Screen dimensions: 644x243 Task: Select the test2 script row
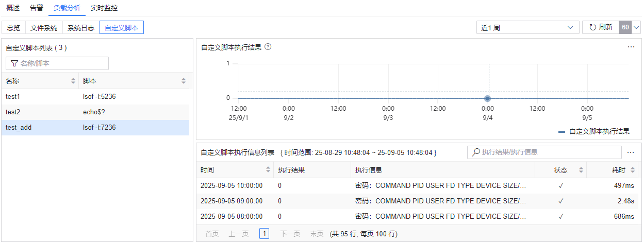[x=95, y=112]
